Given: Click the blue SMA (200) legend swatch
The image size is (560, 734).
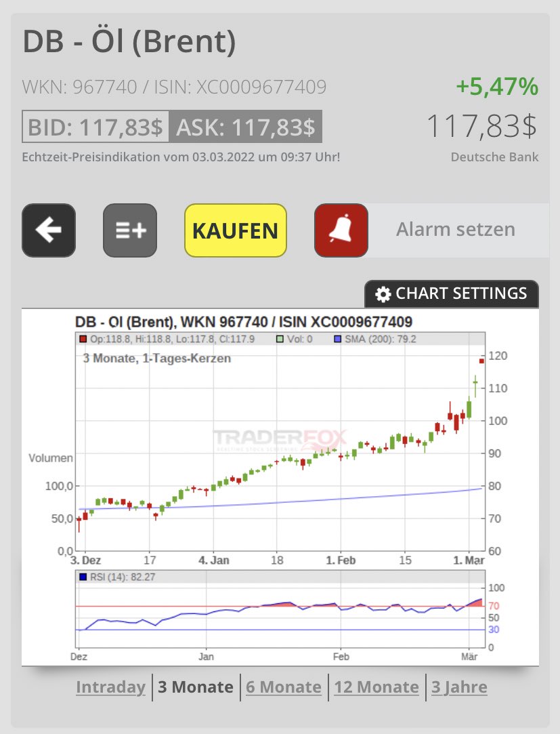Looking at the screenshot, I should tap(338, 339).
